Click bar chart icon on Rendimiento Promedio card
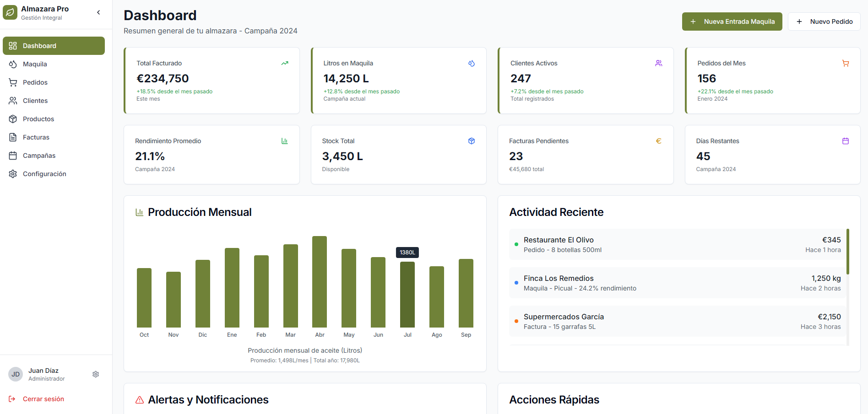The height and width of the screenshot is (414, 868). (x=284, y=141)
